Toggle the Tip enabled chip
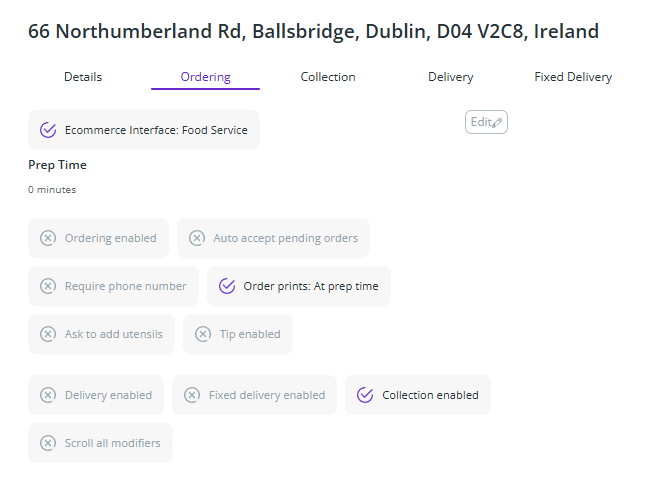This screenshot has width=671, height=484. point(238,334)
